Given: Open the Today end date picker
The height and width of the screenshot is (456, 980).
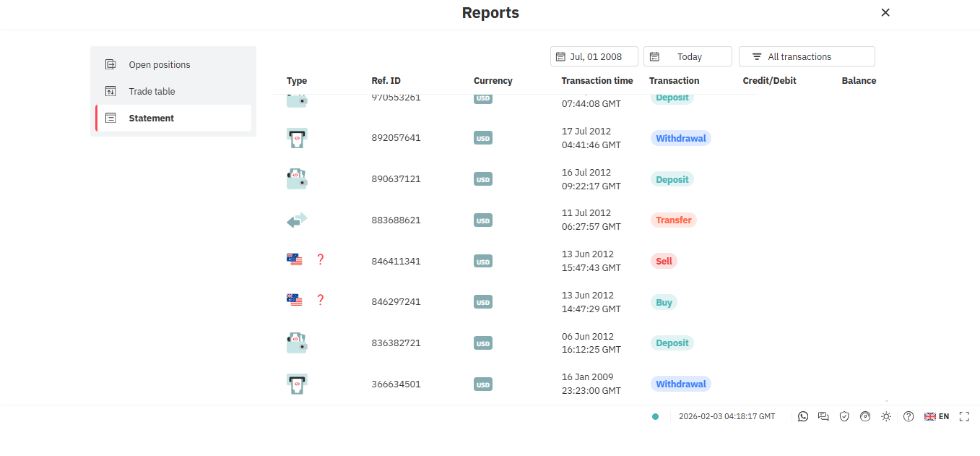Looking at the screenshot, I should tap(687, 56).
